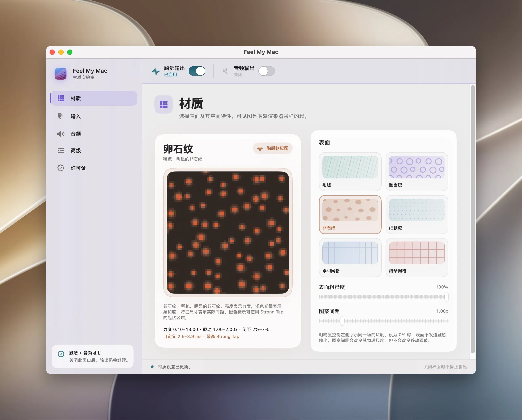Click the 触感 + 音频可用 status card
The image size is (522, 420).
[x=93, y=356]
